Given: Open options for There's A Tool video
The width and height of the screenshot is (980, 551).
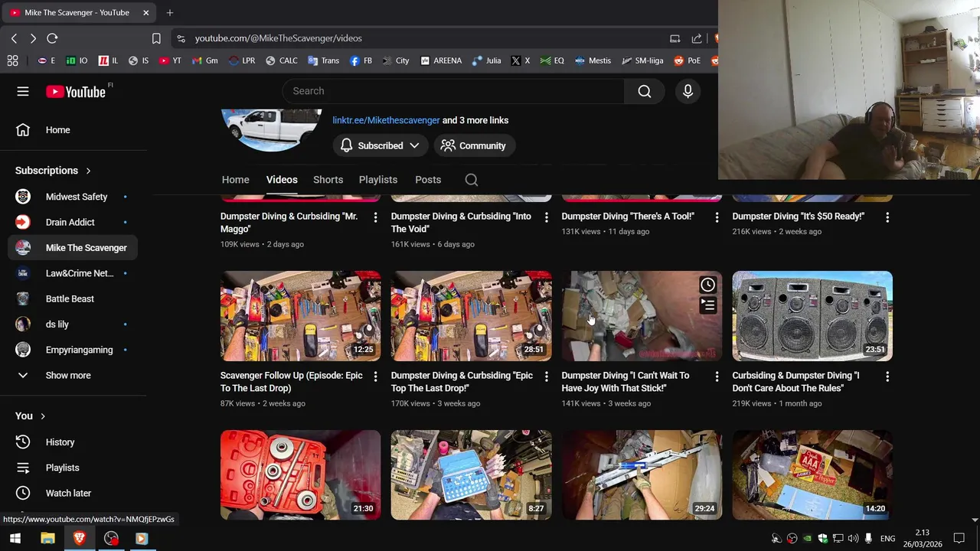Looking at the screenshot, I should click(x=717, y=217).
